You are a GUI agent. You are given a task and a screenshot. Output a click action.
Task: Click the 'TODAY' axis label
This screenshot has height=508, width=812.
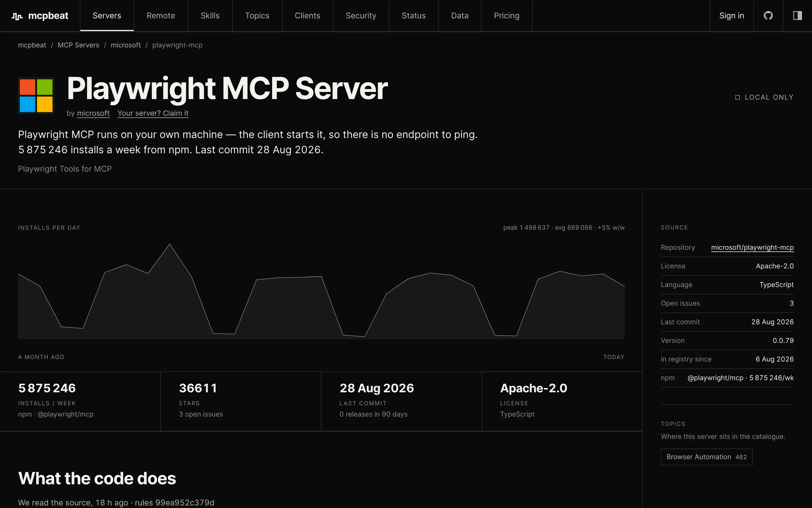(x=614, y=357)
